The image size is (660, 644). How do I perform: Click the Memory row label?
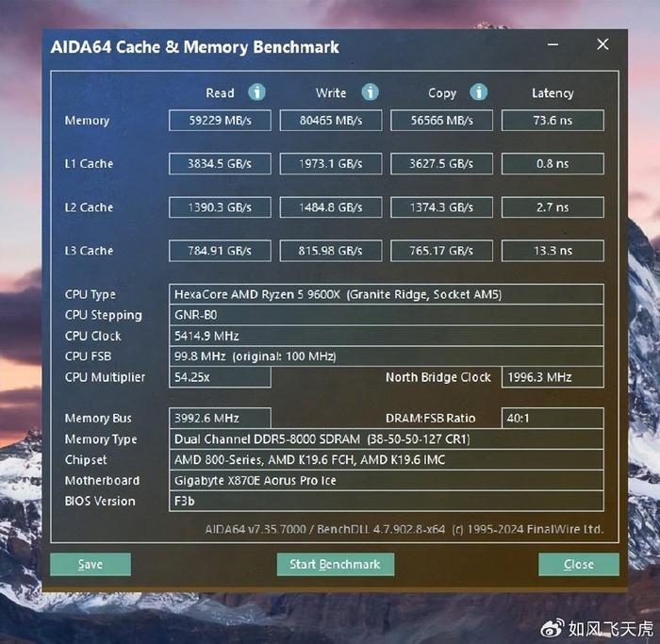[x=87, y=121]
